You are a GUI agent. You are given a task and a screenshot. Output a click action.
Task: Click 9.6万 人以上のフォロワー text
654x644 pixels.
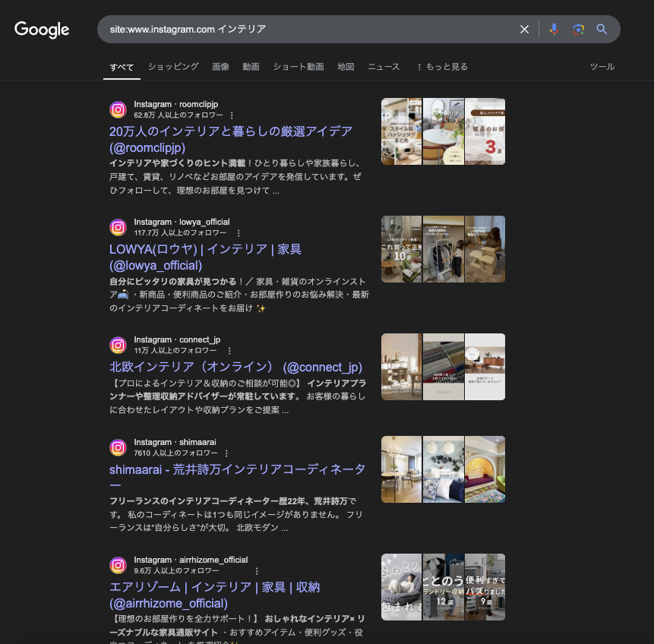tap(176, 570)
